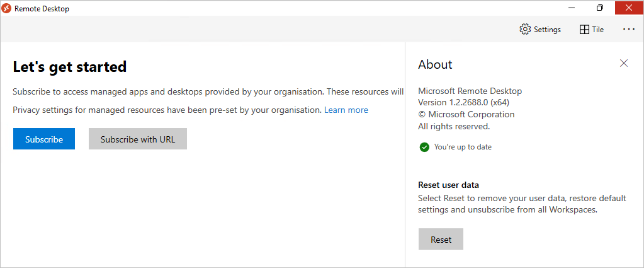The height and width of the screenshot is (268, 644).
Task: Choose Subscribe with URL
Action: pyautogui.click(x=138, y=139)
